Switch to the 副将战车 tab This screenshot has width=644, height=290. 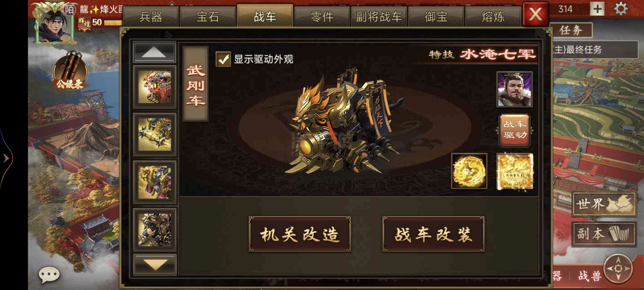379,17
